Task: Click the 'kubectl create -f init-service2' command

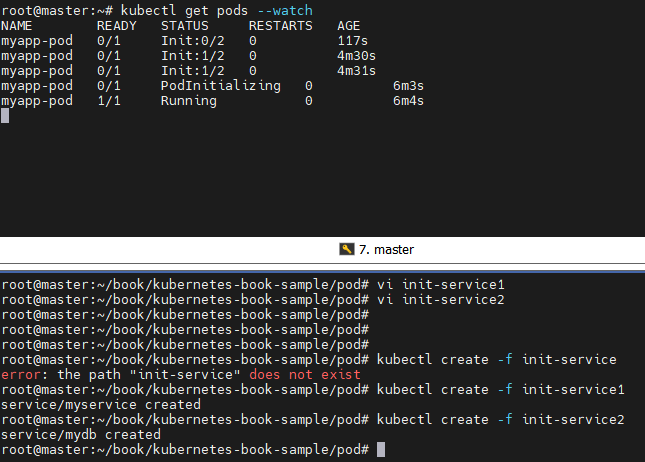Action: tap(501, 420)
